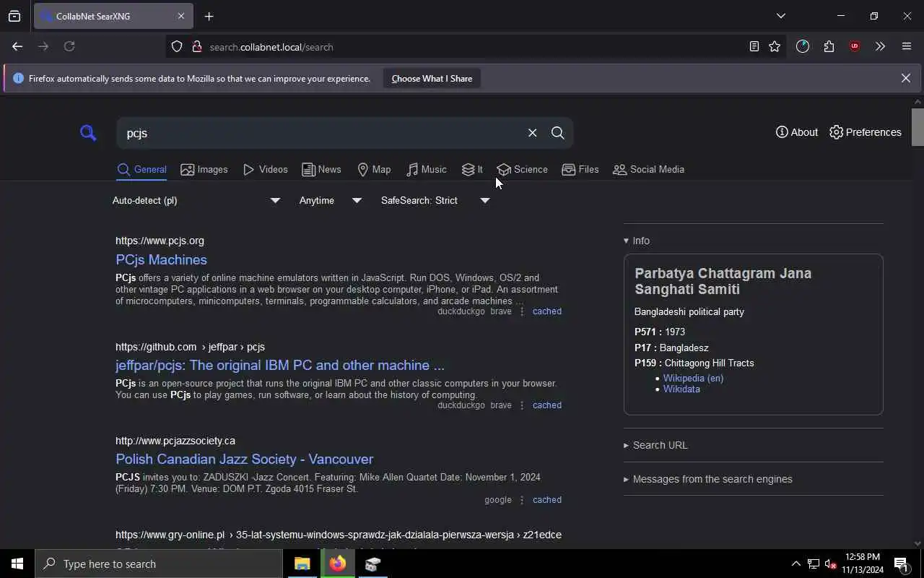Switch to the Videos category
The height and width of the screenshot is (578, 924).
tap(266, 170)
